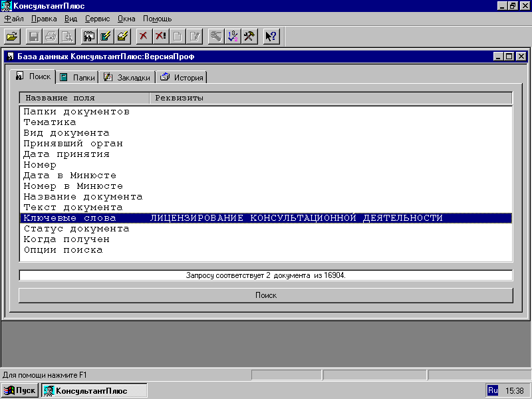
Task: Click the single red X icon
Action: coord(144,37)
